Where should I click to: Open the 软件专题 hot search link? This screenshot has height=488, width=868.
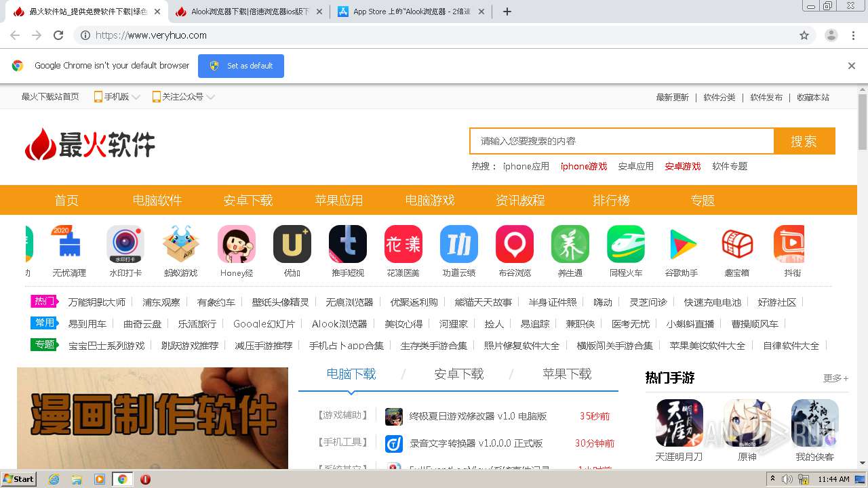coord(730,166)
